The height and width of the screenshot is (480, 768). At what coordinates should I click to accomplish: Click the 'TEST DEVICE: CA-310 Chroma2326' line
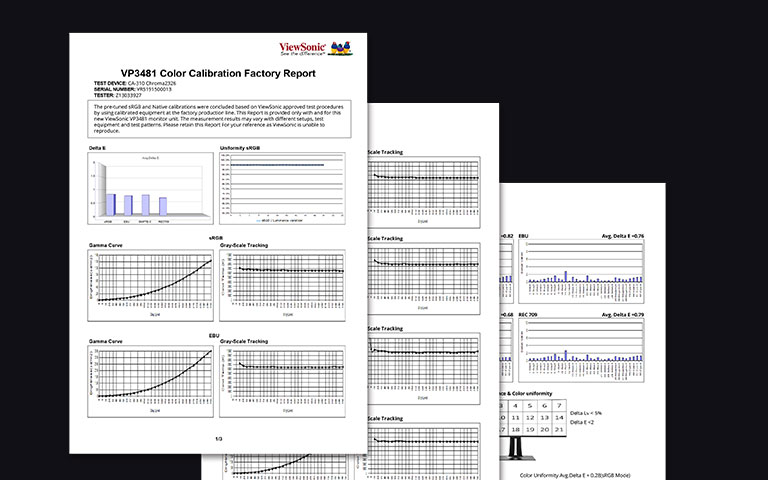(135, 84)
